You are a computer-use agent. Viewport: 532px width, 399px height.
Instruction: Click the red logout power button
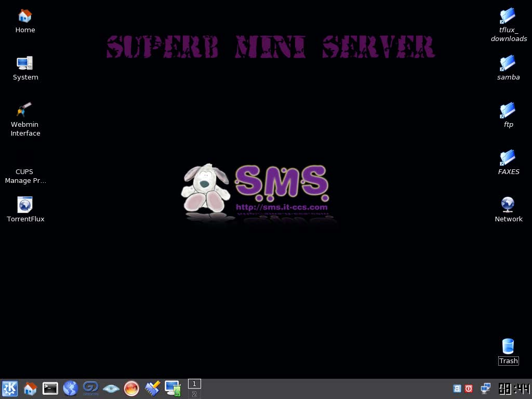pos(469,389)
